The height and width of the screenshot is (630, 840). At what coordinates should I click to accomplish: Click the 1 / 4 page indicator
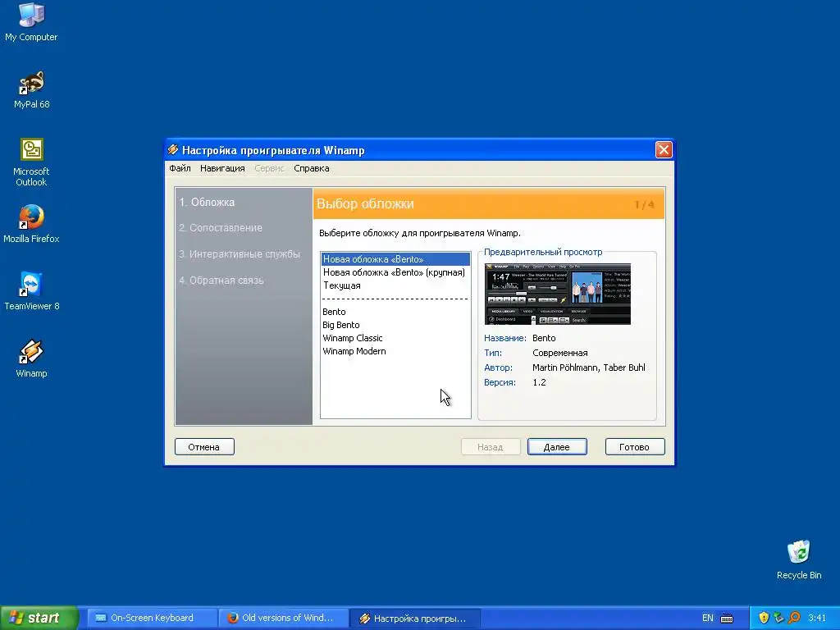click(x=644, y=204)
